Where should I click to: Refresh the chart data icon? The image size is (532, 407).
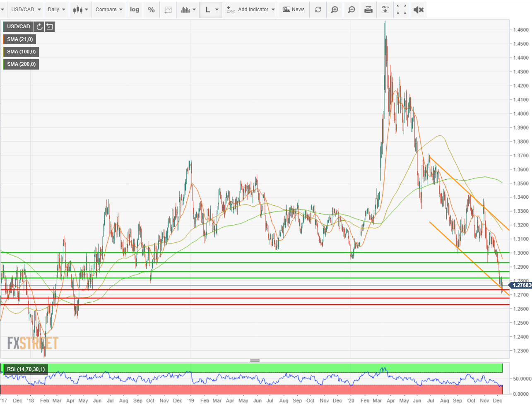pos(318,9)
